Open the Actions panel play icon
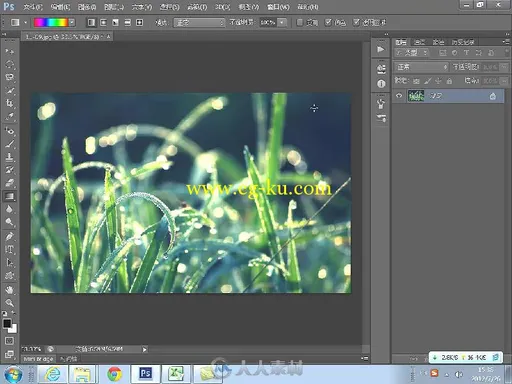 (381, 49)
